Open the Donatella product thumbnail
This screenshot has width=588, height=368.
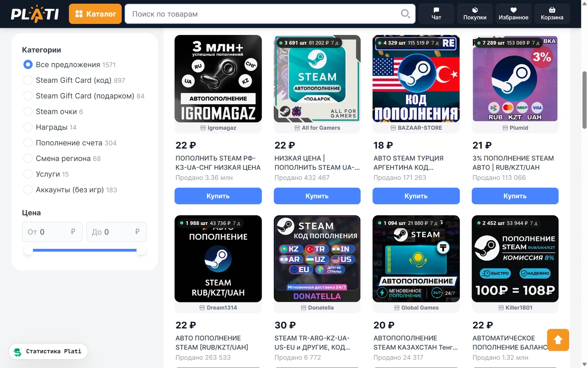[317, 259]
